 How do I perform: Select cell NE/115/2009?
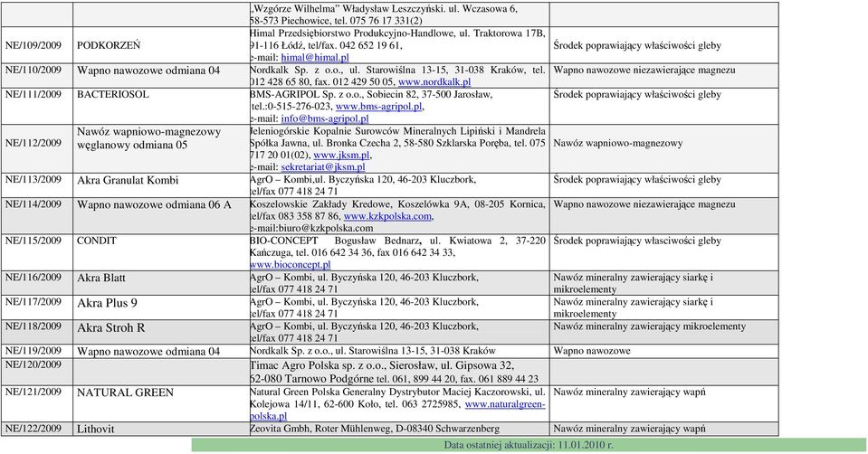pos(36,252)
